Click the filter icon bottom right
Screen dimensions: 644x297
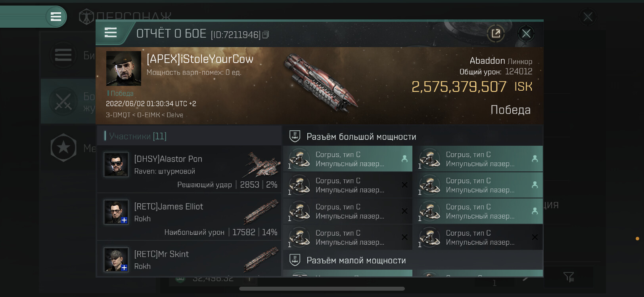pyautogui.click(x=569, y=277)
